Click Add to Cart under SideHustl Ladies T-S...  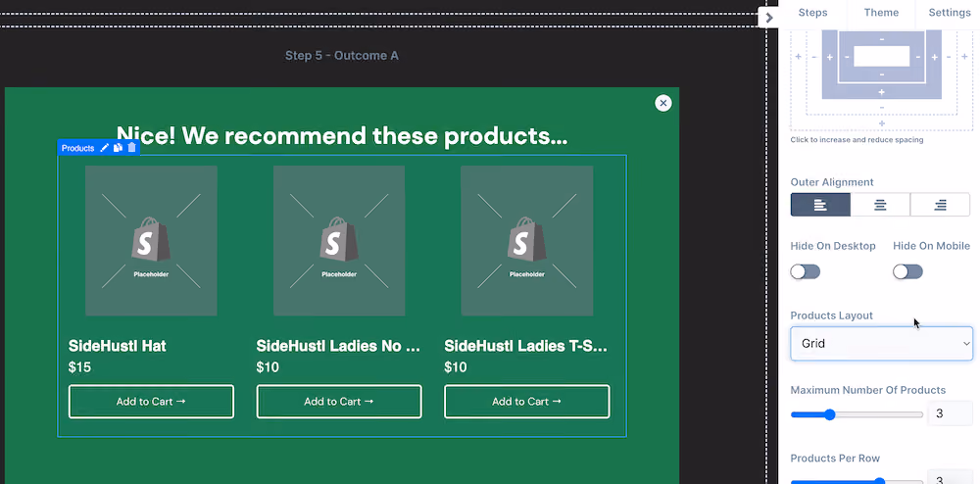pos(527,402)
